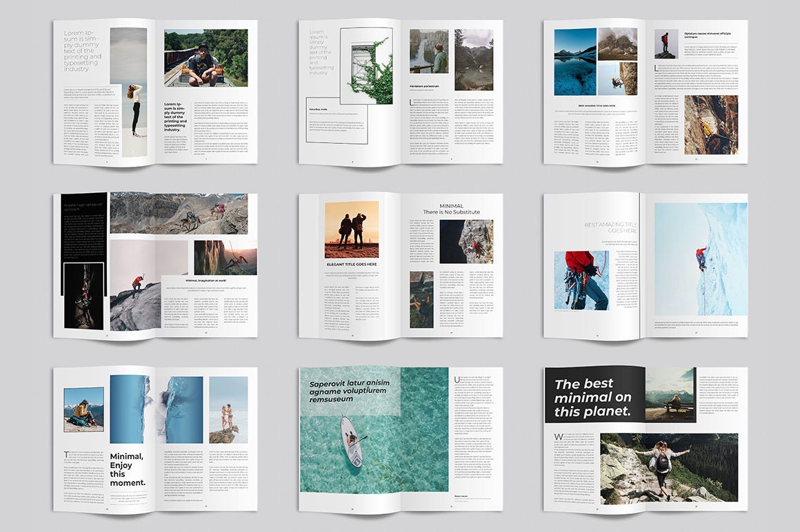Open the "Minimal, imagination at work!" article box
The height and width of the screenshot is (532, 800).
207,279
